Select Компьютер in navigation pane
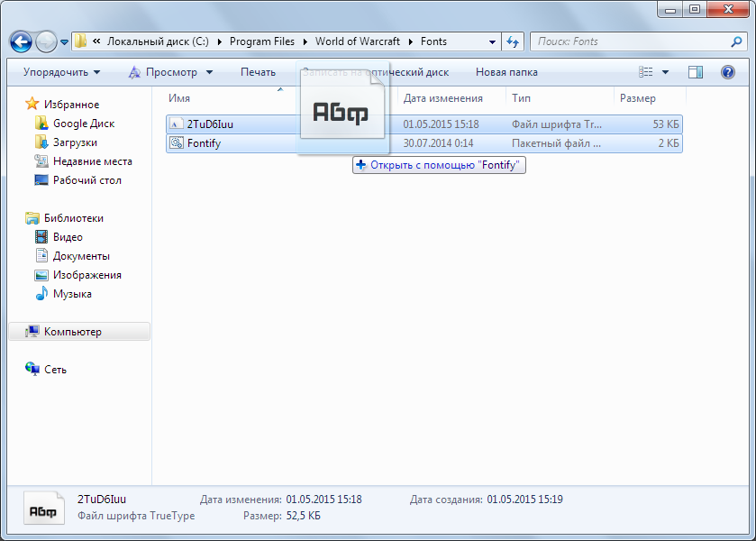The width and height of the screenshot is (756, 541). [x=79, y=332]
